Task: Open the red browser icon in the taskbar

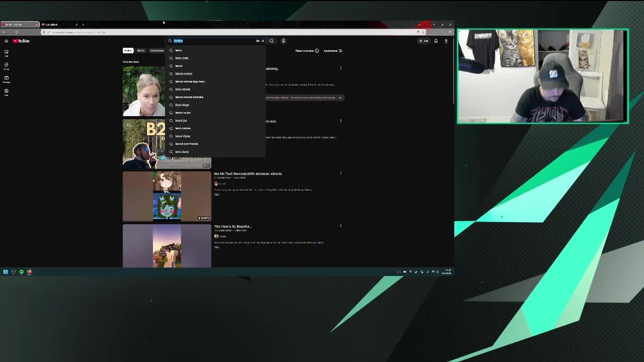Action: point(29,272)
